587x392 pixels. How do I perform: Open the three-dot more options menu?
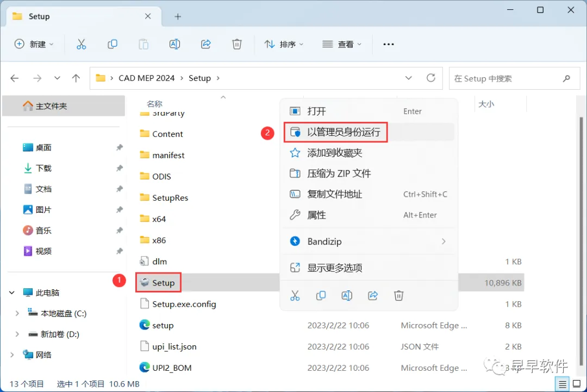pos(389,44)
